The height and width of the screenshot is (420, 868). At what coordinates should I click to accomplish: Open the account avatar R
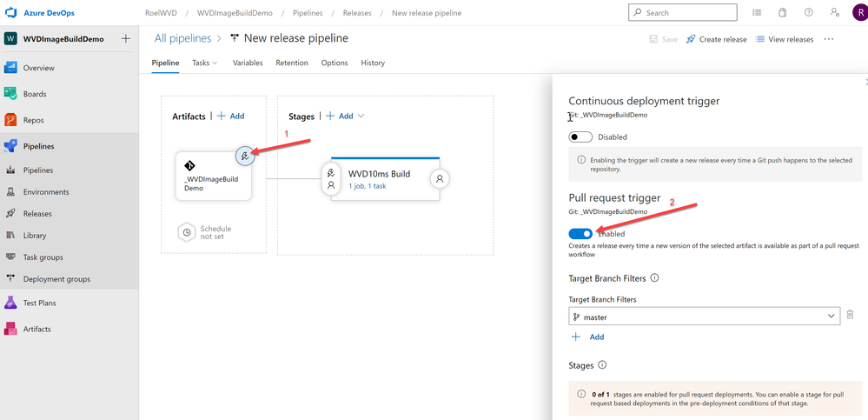(x=861, y=13)
